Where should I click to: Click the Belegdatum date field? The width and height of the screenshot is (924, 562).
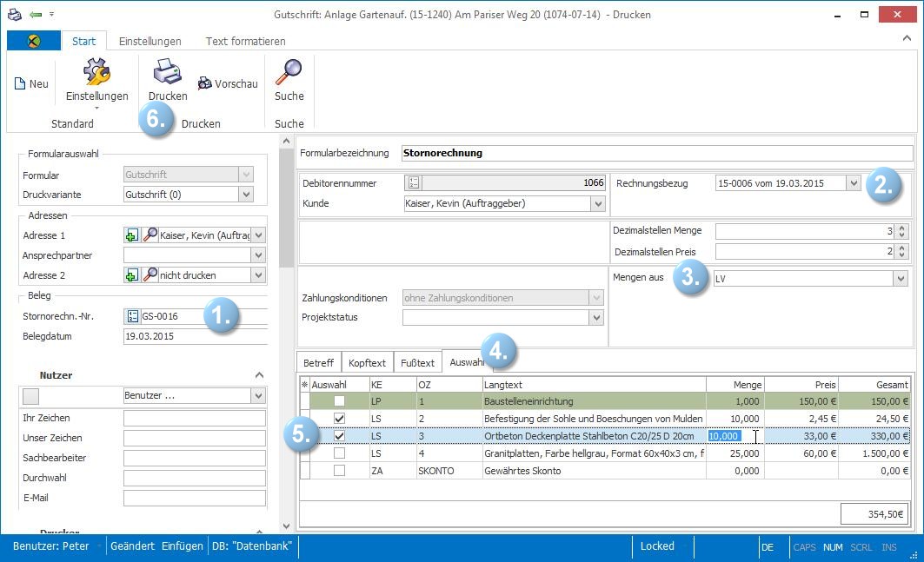(196, 336)
